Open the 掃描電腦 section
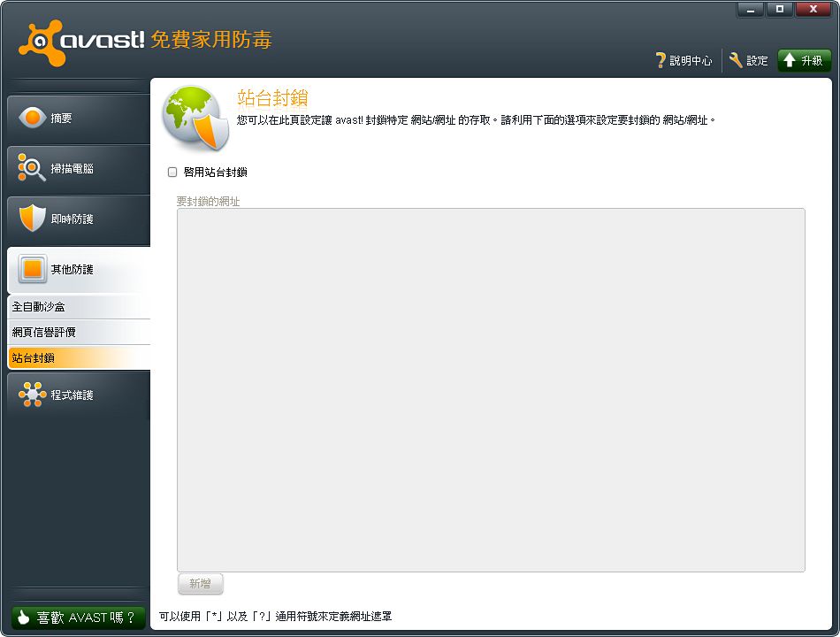840x637 pixels. (79, 169)
